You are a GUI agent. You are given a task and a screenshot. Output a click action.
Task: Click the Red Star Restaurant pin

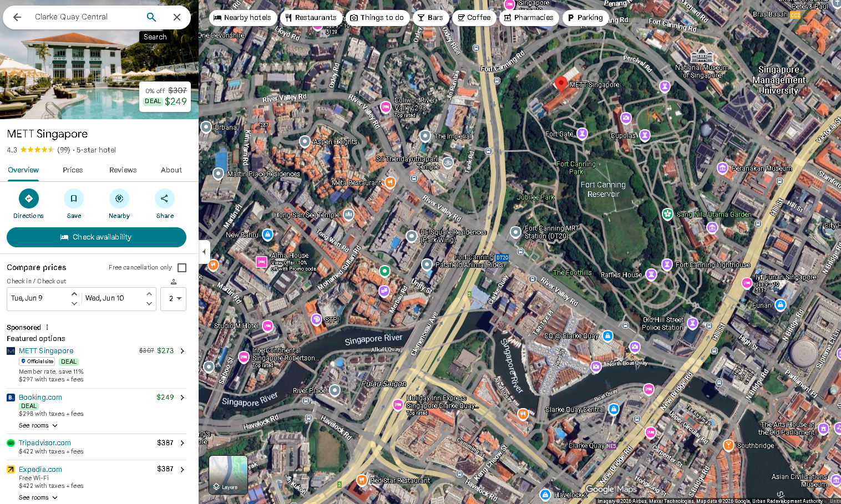point(362,480)
